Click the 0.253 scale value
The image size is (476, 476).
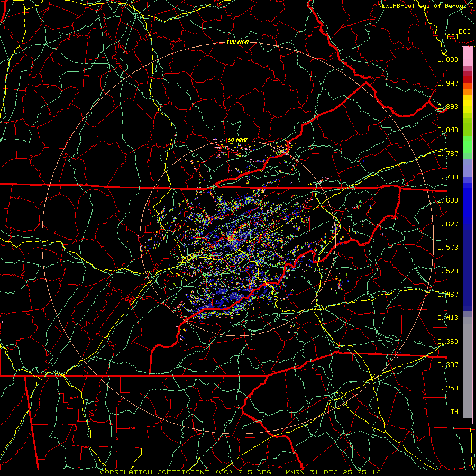448,388
